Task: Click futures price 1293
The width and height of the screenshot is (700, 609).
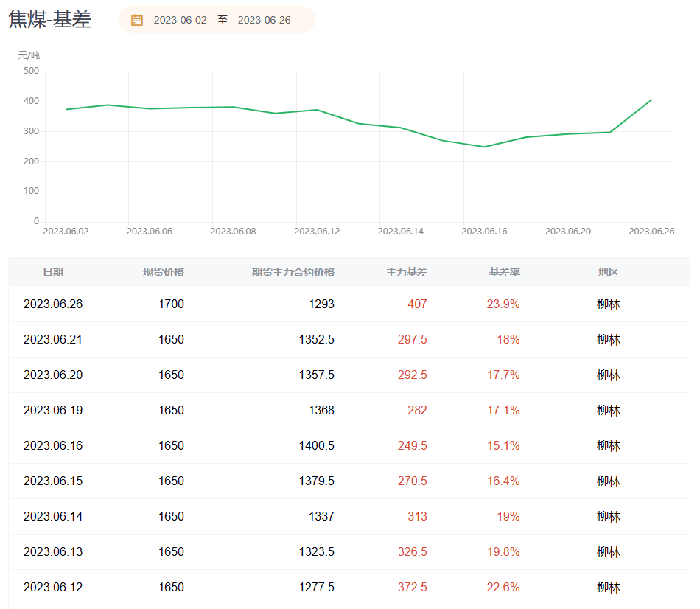Action: tap(321, 304)
